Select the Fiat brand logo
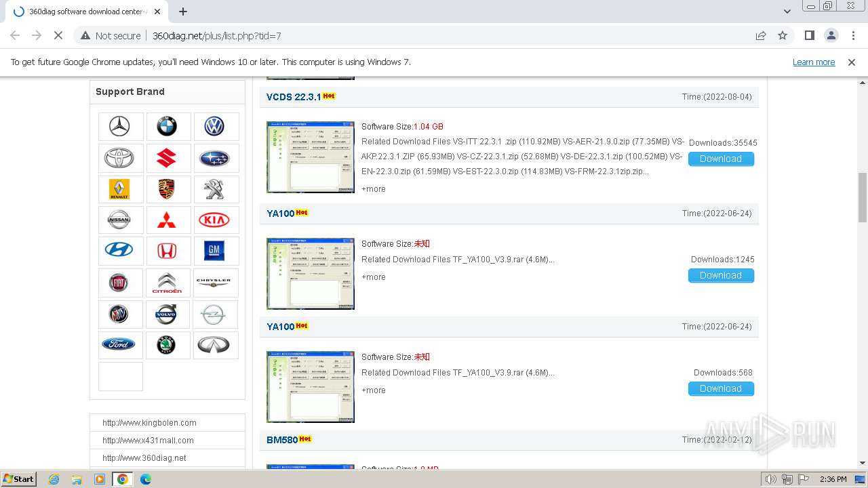 pyautogui.click(x=121, y=283)
